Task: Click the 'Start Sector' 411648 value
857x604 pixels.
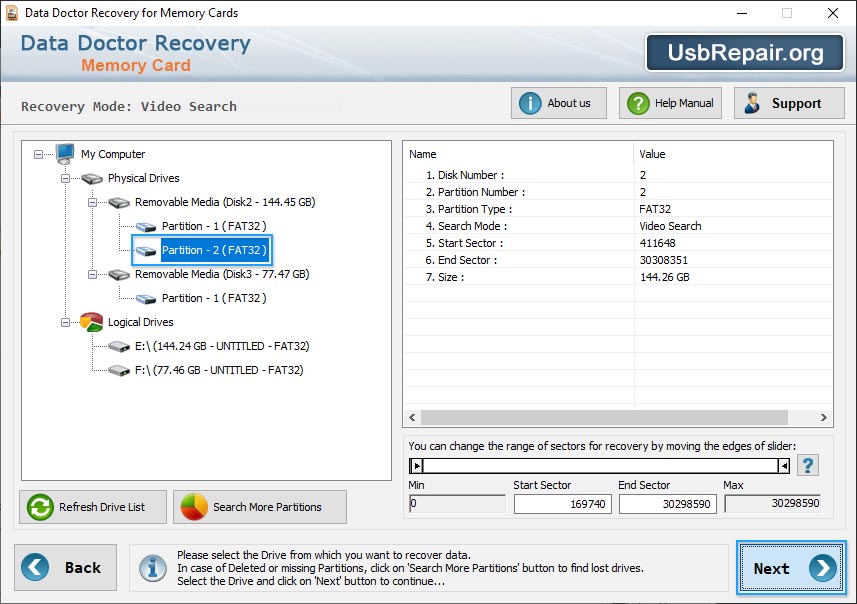Action: point(658,243)
